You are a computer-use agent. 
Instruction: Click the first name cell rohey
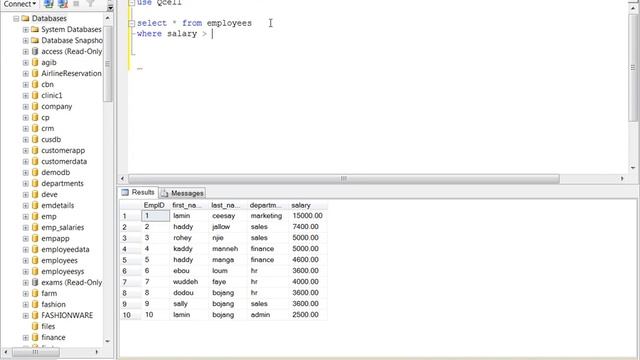[189, 238]
